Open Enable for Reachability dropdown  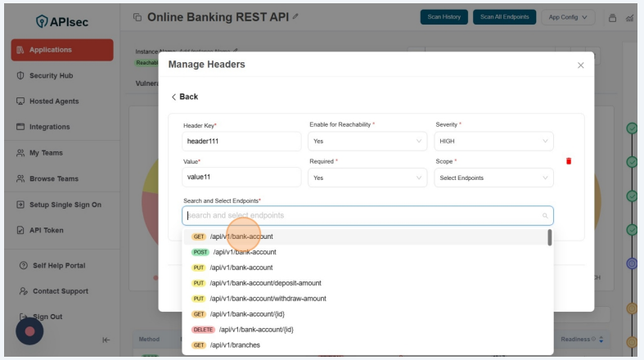(367, 141)
